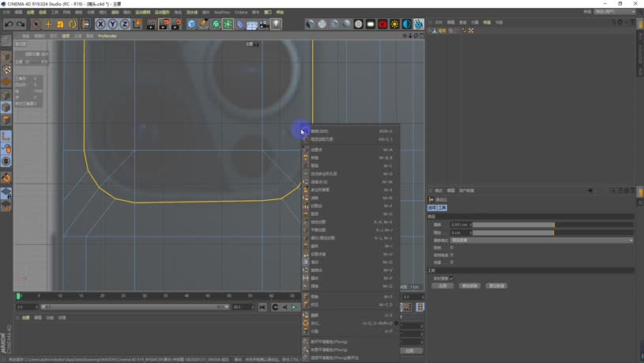The image size is (644, 363).
Task: Open the options gear beside U~O entry
Action: 397,323
